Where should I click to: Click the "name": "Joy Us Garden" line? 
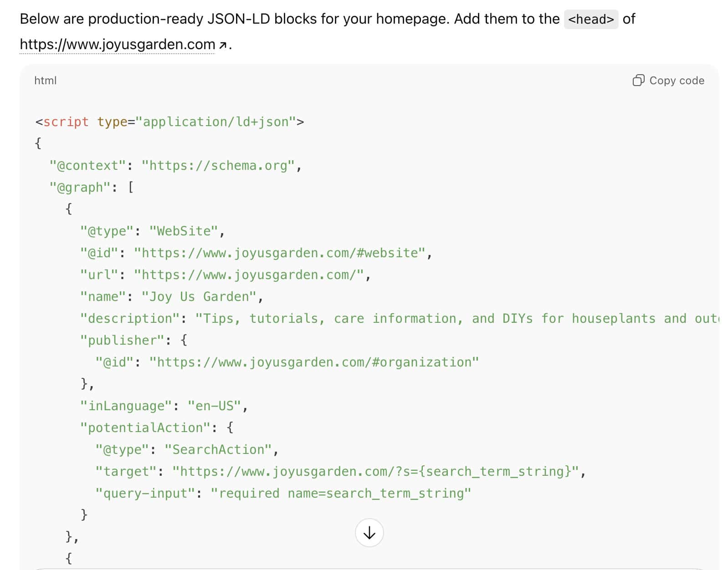click(x=172, y=297)
